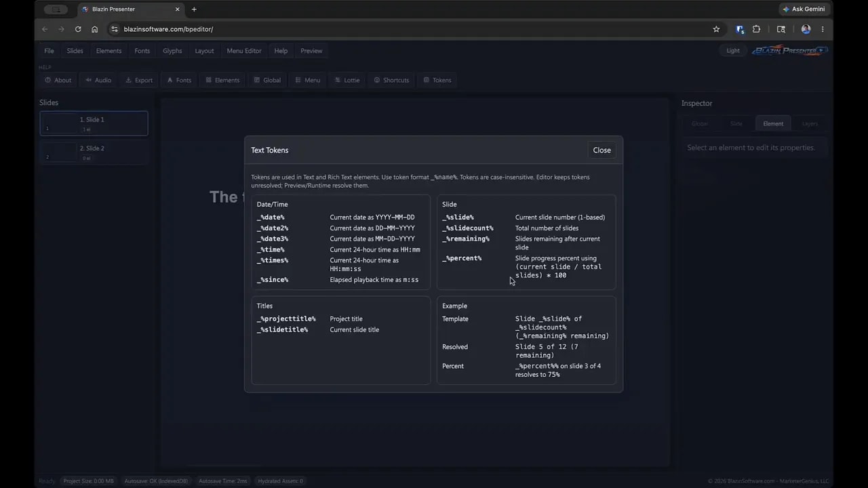The image size is (868, 488).
Task: Open the Elements menu
Action: coord(108,51)
